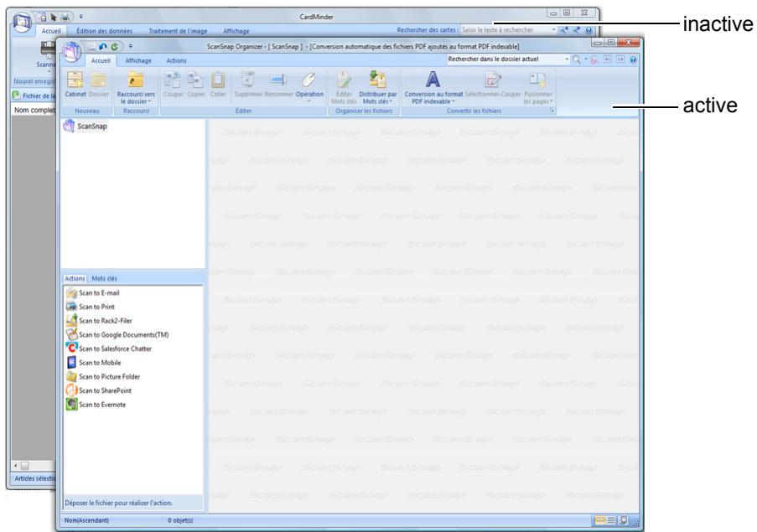Open the Actions ribbon tab in Organizer

click(176, 61)
